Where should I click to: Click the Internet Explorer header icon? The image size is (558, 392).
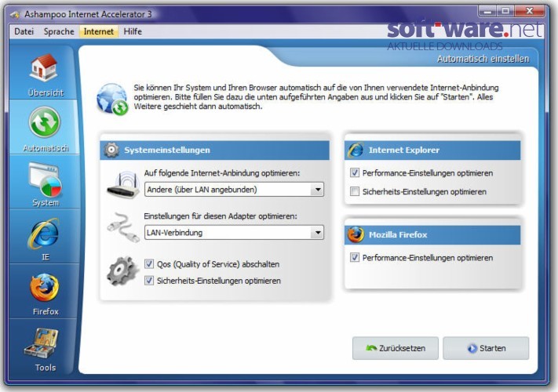click(x=356, y=150)
